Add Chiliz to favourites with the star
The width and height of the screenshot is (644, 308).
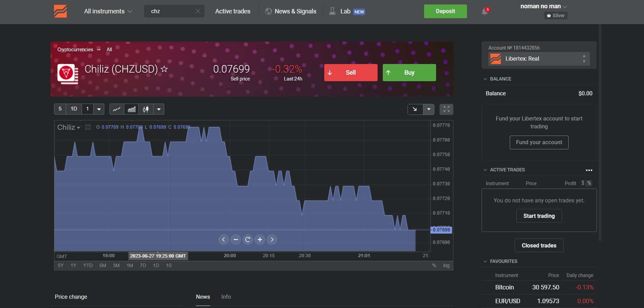pos(164,69)
